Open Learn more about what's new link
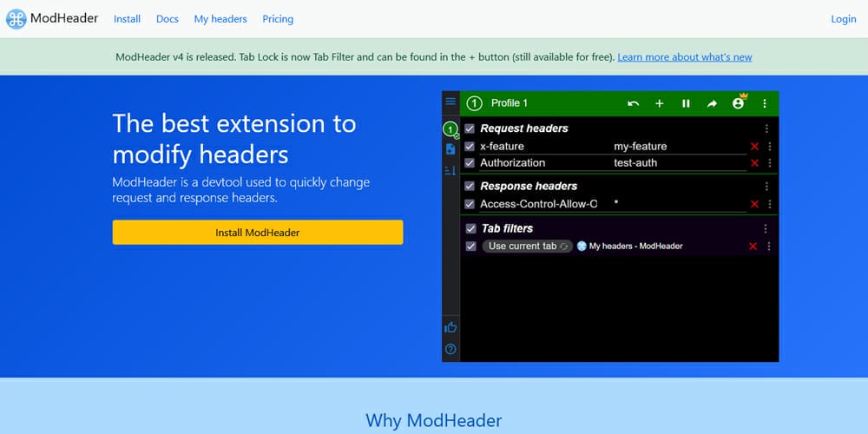Viewport: 868px width, 434px height. tap(685, 57)
